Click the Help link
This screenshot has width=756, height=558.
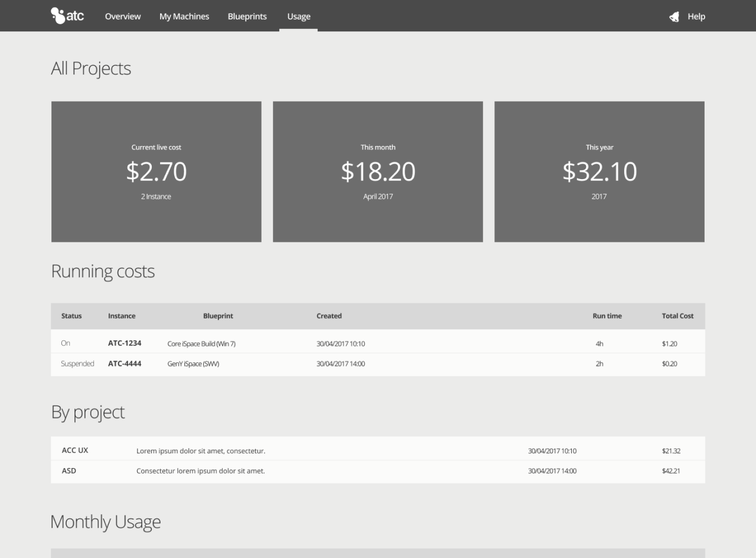click(696, 17)
